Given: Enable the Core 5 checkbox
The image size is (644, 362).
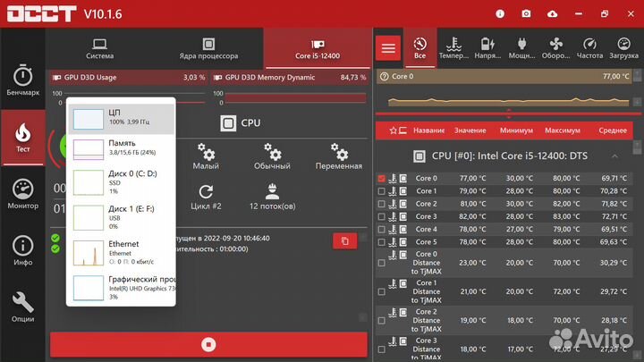Looking at the screenshot, I should [x=382, y=242].
